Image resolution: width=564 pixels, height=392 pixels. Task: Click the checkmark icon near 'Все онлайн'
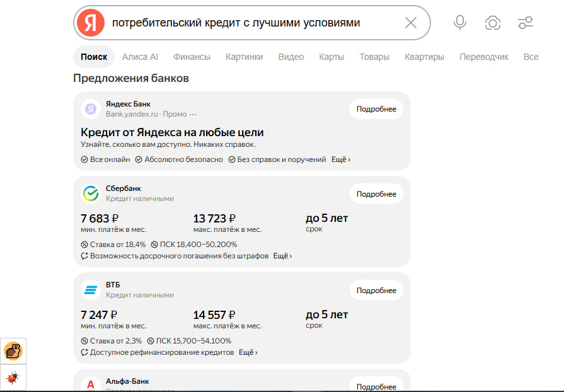click(84, 159)
